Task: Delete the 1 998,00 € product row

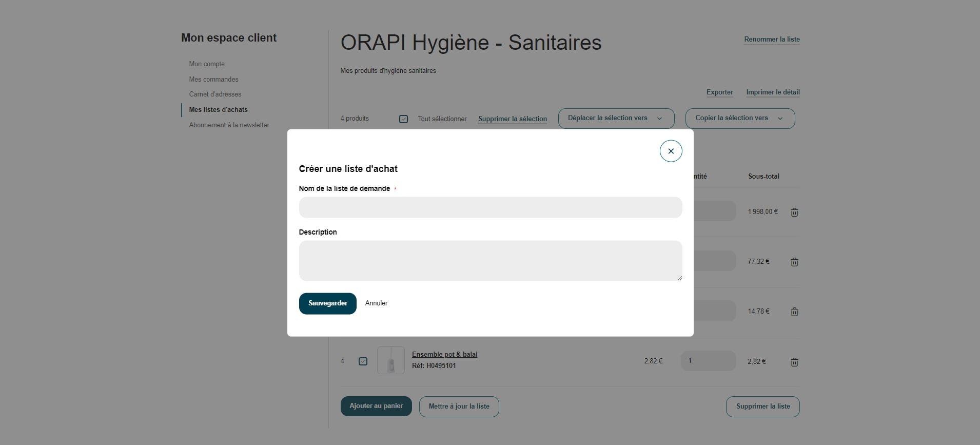Action: click(794, 212)
